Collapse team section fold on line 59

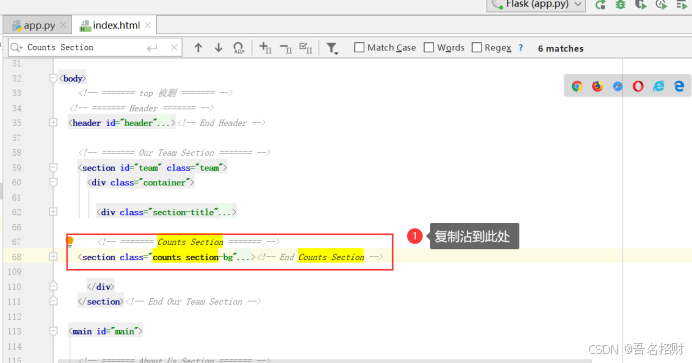[53, 168]
